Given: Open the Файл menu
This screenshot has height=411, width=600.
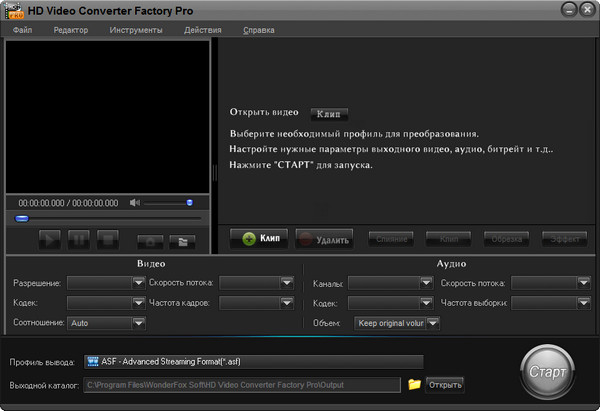Looking at the screenshot, I should coord(22,30).
